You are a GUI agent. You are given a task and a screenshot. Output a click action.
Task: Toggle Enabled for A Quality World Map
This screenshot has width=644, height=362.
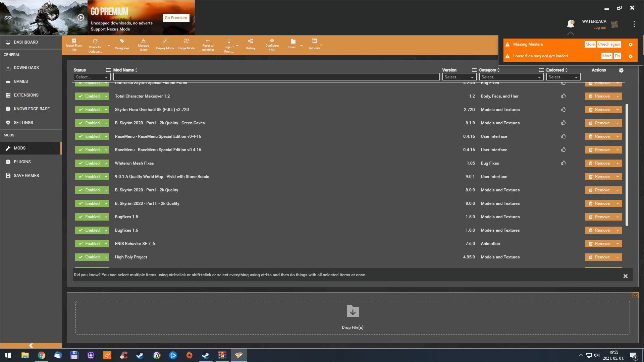[x=89, y=177]
